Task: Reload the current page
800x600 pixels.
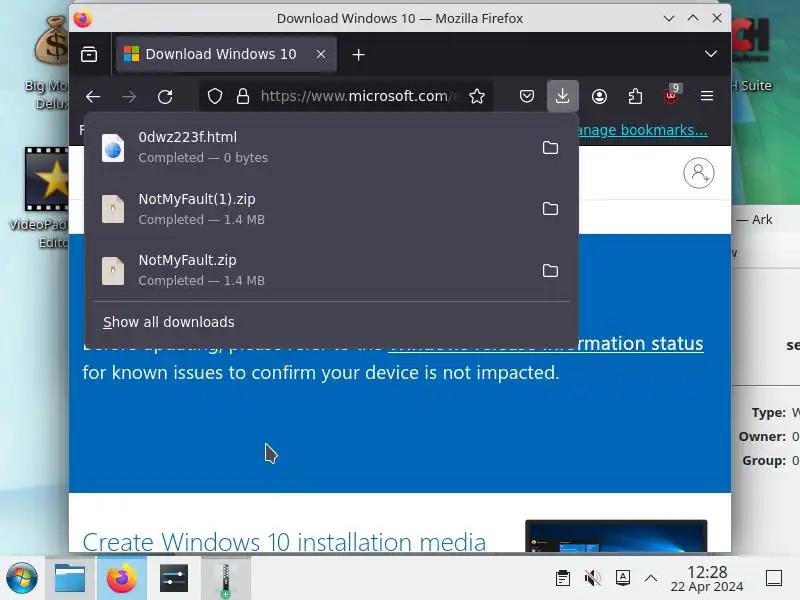Action: click(165, 96)
